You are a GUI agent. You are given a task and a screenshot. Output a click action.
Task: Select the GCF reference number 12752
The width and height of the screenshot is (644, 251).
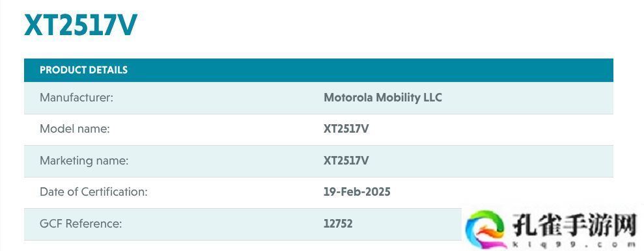[x=338, y=224]
